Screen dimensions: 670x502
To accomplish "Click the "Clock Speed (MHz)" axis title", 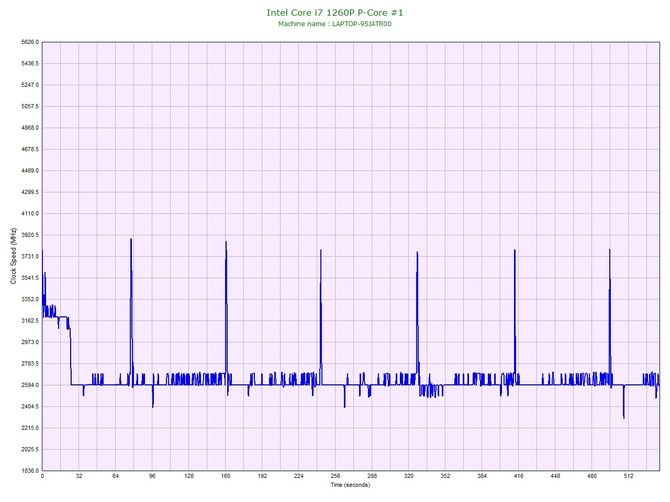I will point(13,256).
